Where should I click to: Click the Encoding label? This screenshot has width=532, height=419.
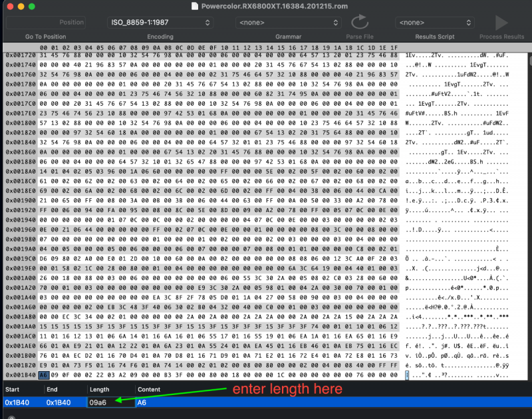[x=160, y=37]
